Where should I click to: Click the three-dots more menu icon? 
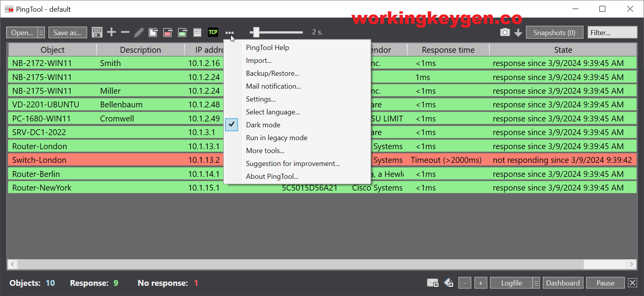[x=229, y=33]
